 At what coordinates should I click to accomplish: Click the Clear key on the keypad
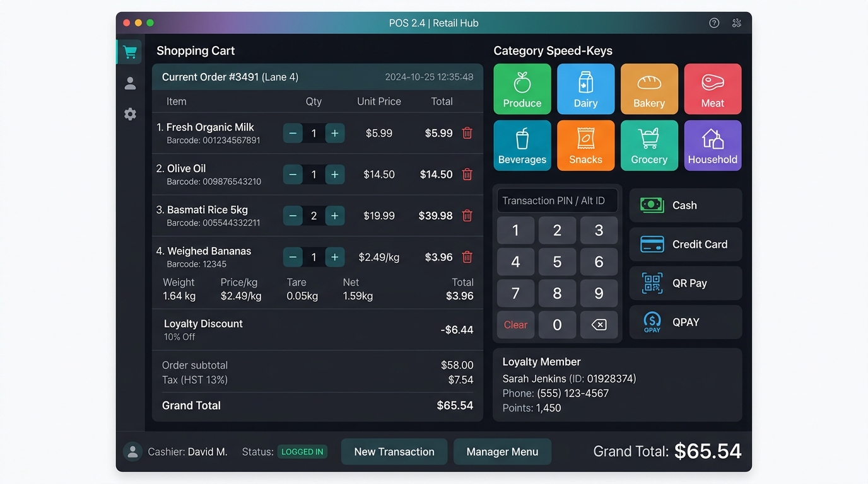[515, 325]
